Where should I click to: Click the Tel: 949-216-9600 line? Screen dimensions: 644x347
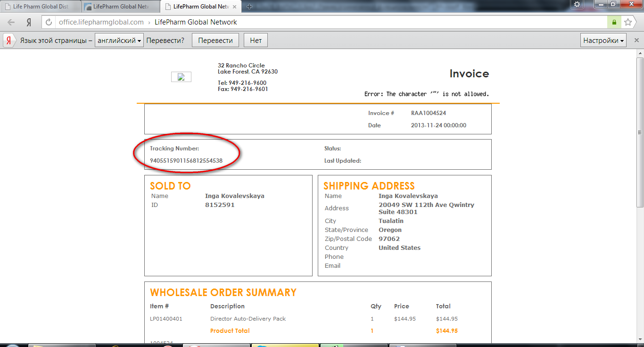coord(242,83)
